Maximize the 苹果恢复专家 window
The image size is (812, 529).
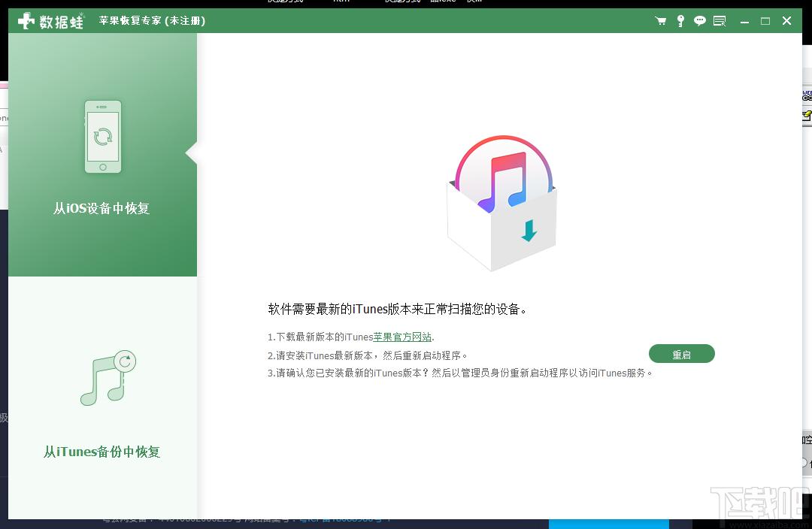pyautogui.click(x=765, y=21)
